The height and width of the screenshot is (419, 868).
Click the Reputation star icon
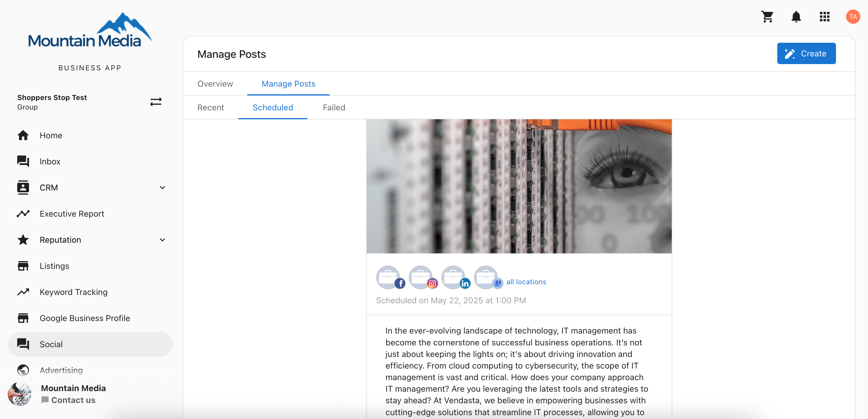pyautogui.click(x=23, y=239)
